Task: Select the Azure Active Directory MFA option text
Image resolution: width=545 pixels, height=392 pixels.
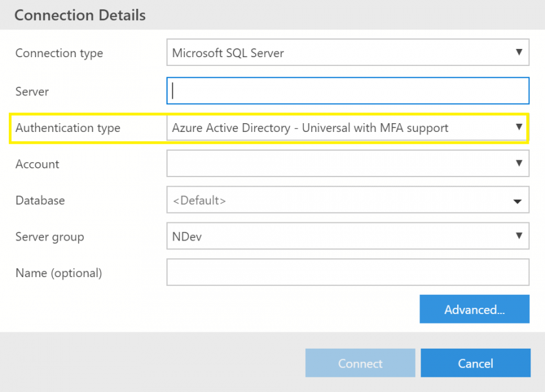Action: click(x=310, y=128)
